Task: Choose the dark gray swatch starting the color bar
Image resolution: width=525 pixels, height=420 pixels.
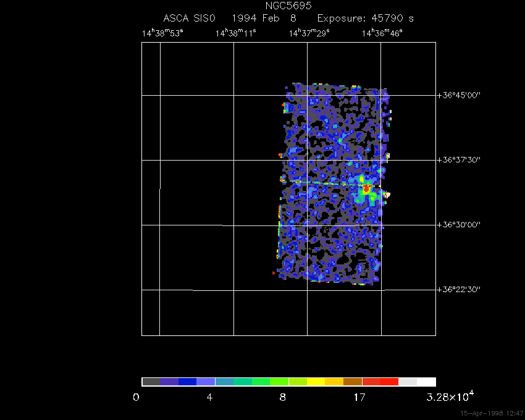Action: click(x=151, y=382)
